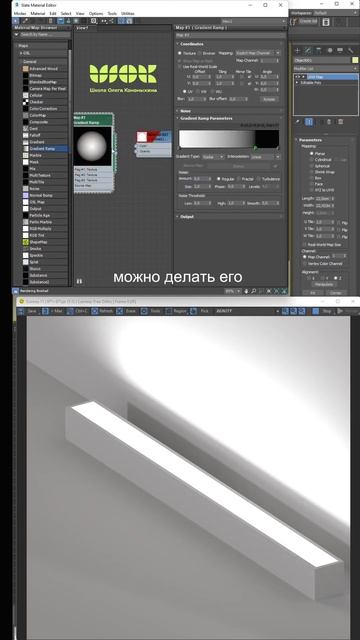Click the Pin Stack icon
Viewport: 360px width, 640px height.
point(298,122)
